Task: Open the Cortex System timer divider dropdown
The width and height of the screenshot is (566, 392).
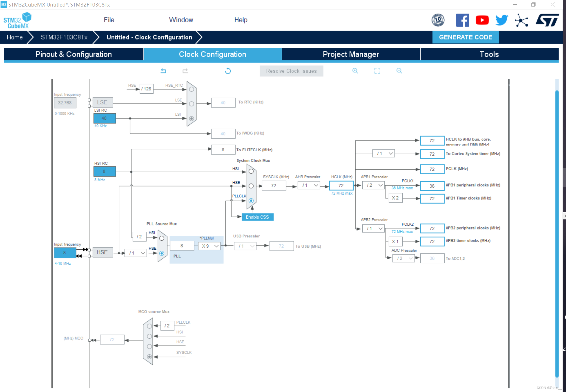Action: 384,154
